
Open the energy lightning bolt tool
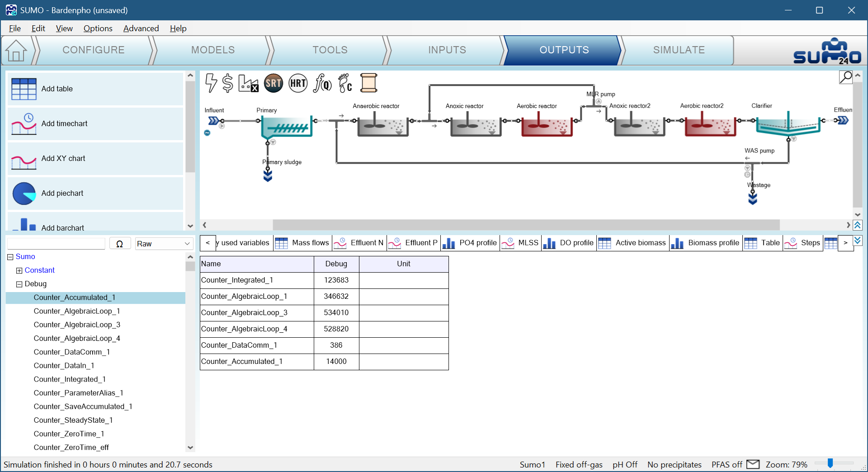click(x=211, y=83)
